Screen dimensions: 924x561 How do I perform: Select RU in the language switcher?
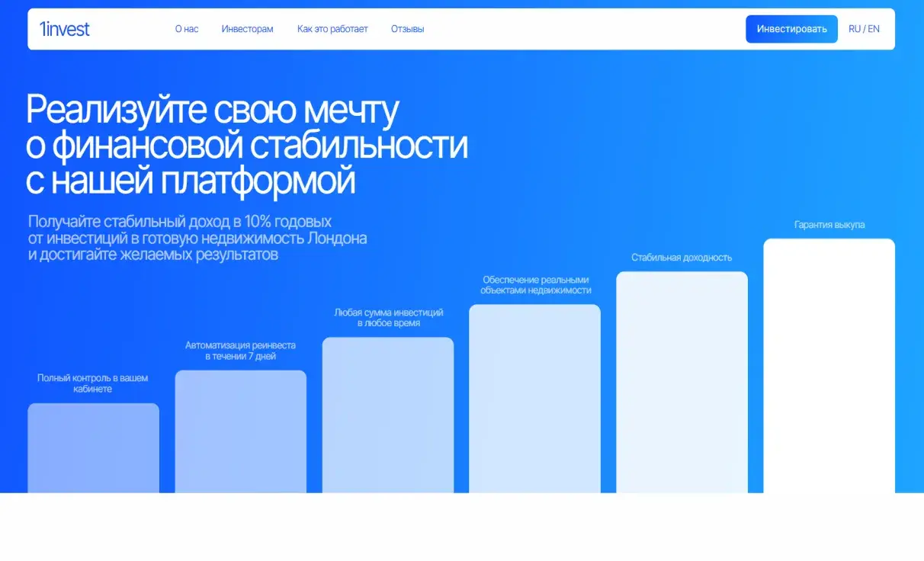coord(854,29)
